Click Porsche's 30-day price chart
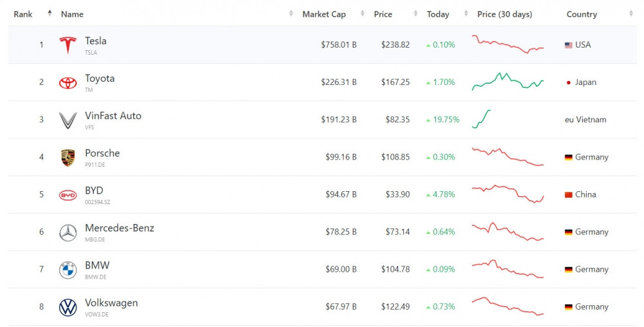The height and width of the screenshot is (327, 644). coord(507,156)
